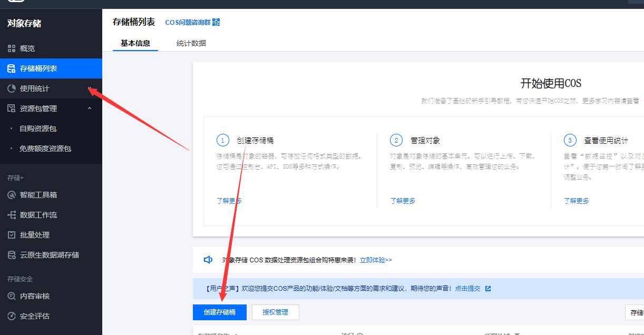644x335 pixels.
Task: Open the 使用统计 pie chart icon
Action: click(x=11, y=88)
